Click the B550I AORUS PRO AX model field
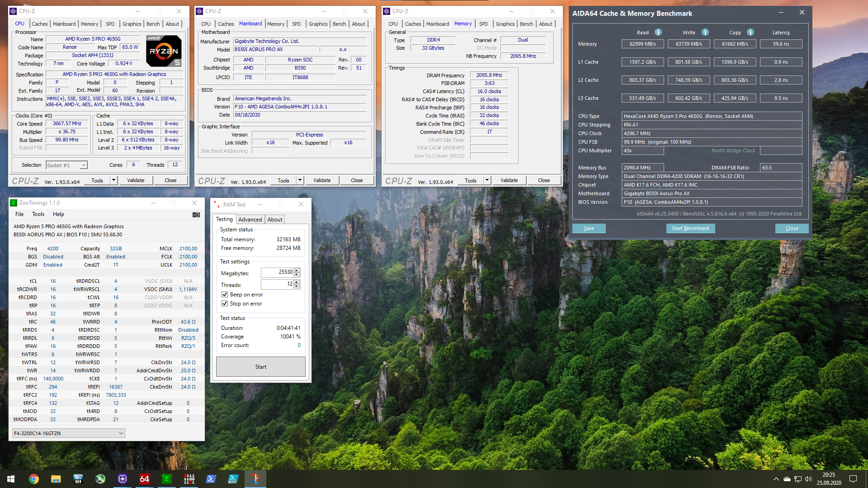This screenshot has height=488, width=868. 276,49
